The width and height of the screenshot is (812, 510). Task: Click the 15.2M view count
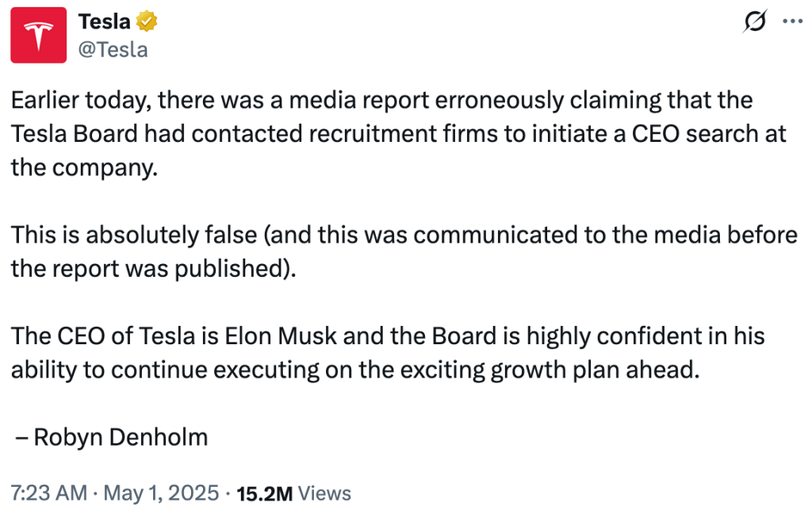click(x=266, y=493)
